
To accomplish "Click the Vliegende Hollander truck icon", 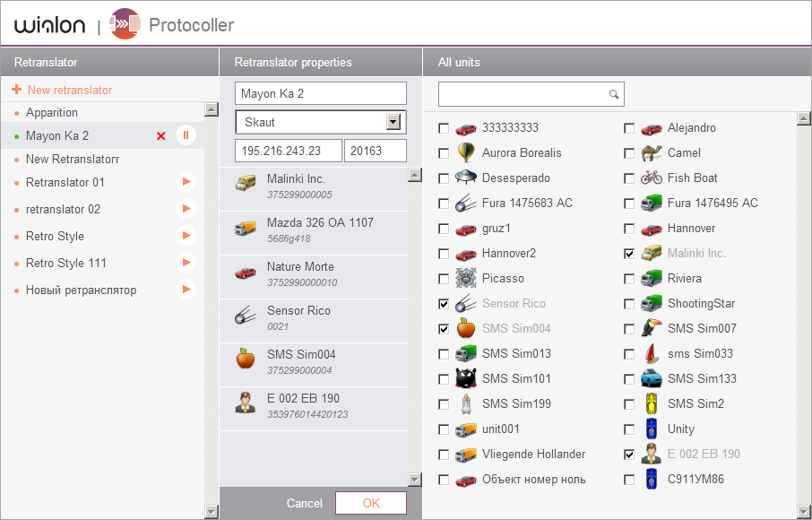I will (x=466, y=455).
